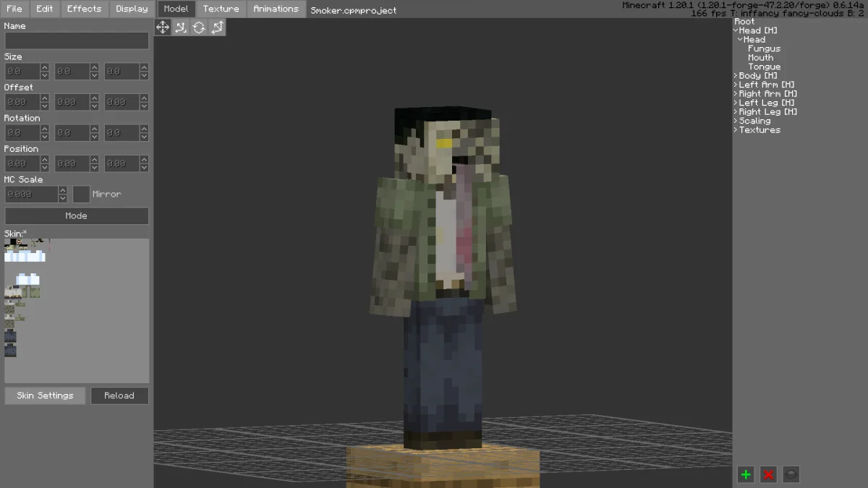Viewport: 868px width, 488px height.
Task: Add a new part with green plus
Action: tap(746, 474)
